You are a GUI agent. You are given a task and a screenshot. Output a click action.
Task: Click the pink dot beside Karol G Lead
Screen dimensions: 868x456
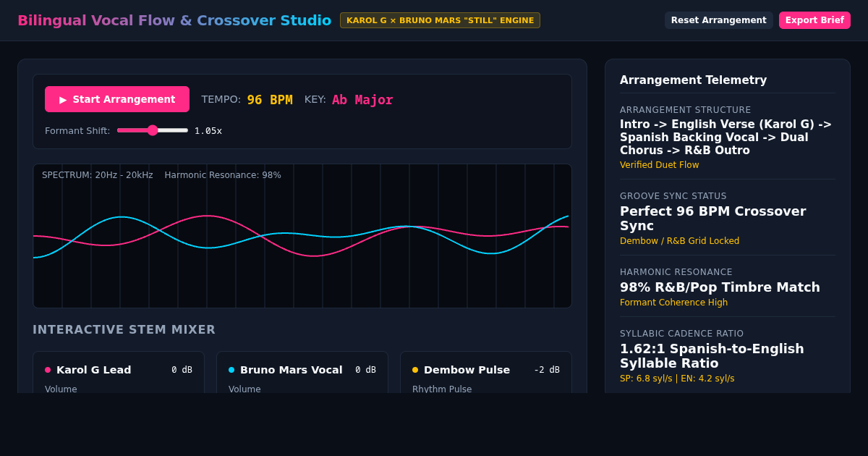[48, 370]
